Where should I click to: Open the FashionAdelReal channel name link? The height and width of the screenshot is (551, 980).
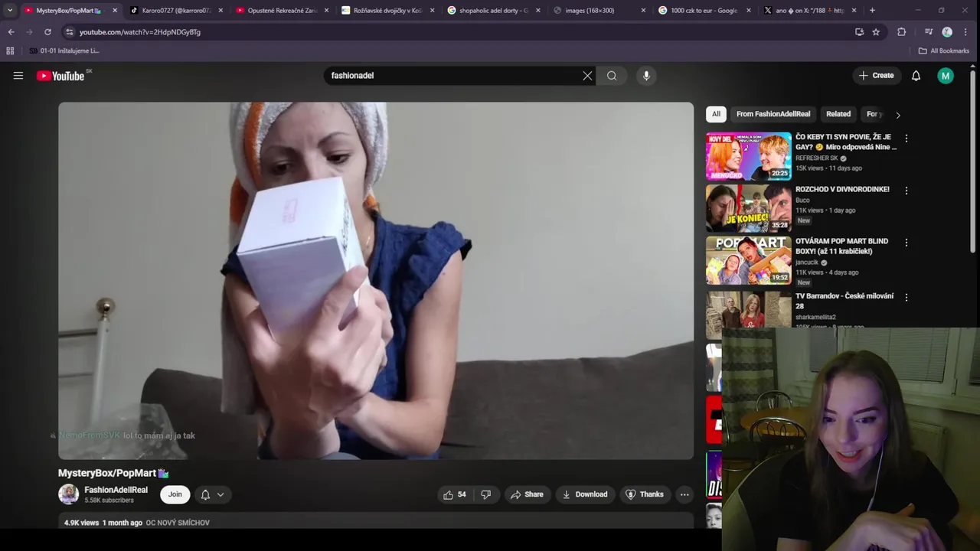(116, 490)
